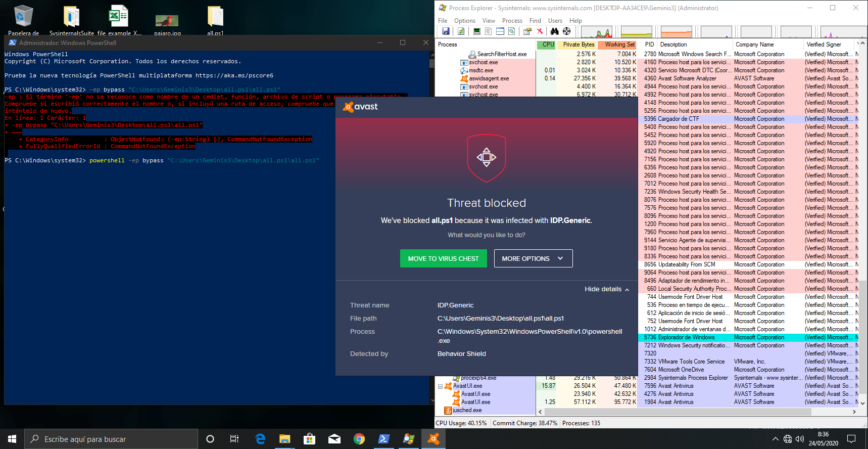Open the yellow commit history mini graph
868x449 pixels.
pyautogui.click(x=637, y=32)
